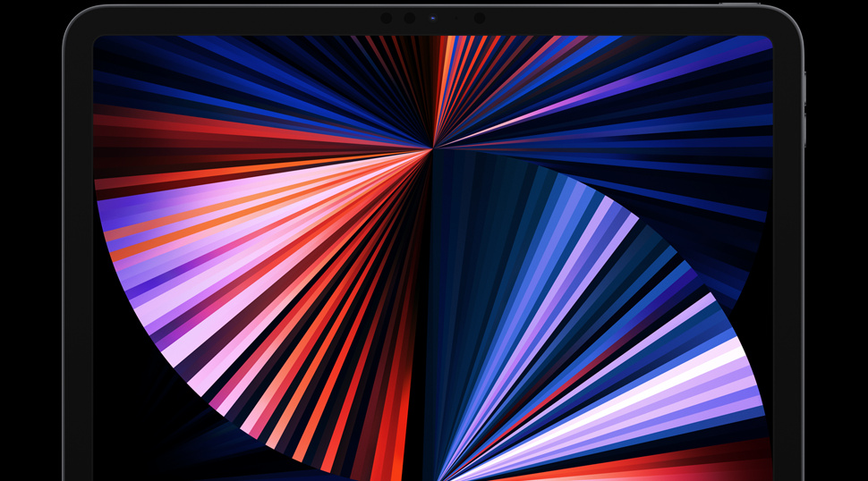This screenshot has width=868, height=481.
Task: Click the leftmost sensor dot in top bezel
Action: [x=387, y=18]
